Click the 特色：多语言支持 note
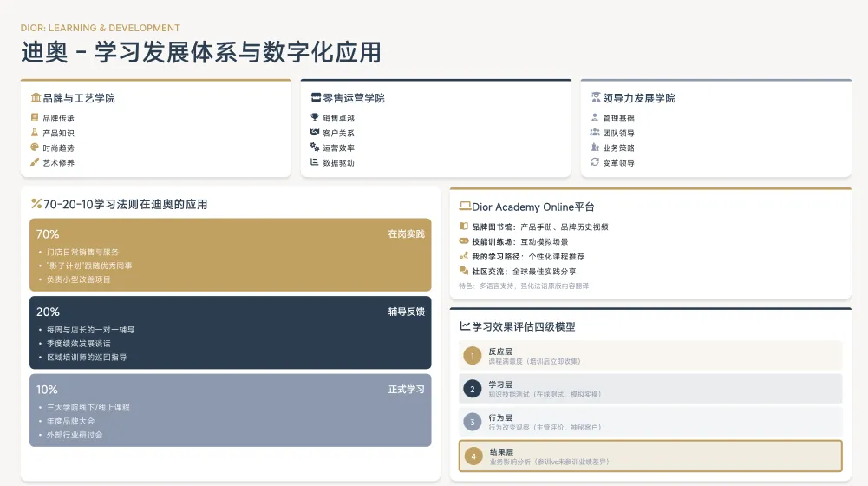 (524, 286)
